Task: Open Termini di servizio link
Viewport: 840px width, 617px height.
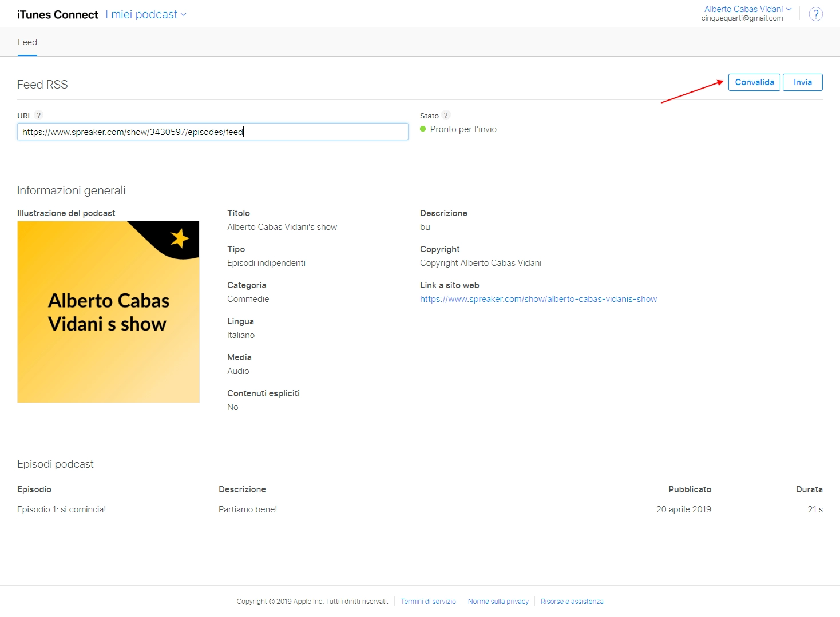Action: coord(428,602)
